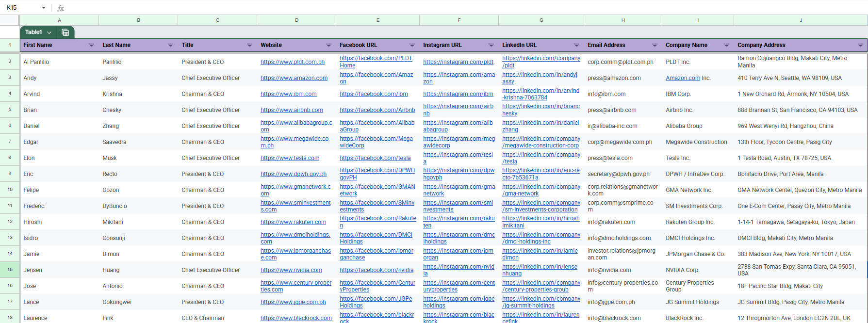
Task: Open the https://www.airbnb.com link
Action: click(x=292, y=110)
